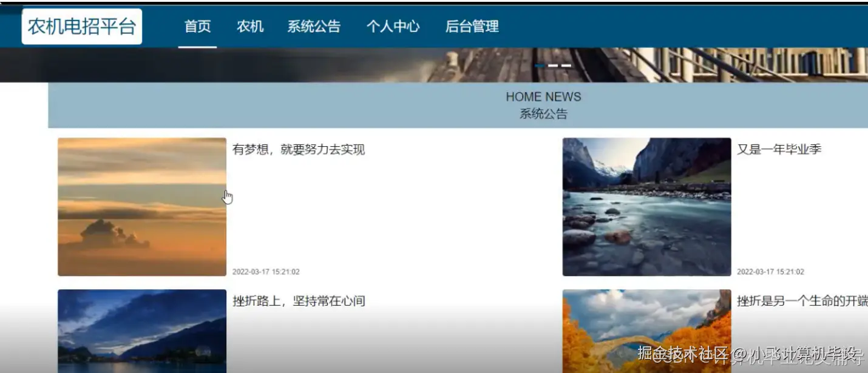
Task: Open the 首页 navigation tab
Action: pos(197,27)
